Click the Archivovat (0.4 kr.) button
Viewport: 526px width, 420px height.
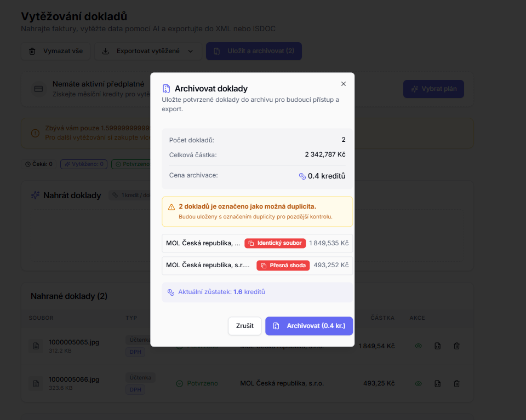click(x=309, y=326)
